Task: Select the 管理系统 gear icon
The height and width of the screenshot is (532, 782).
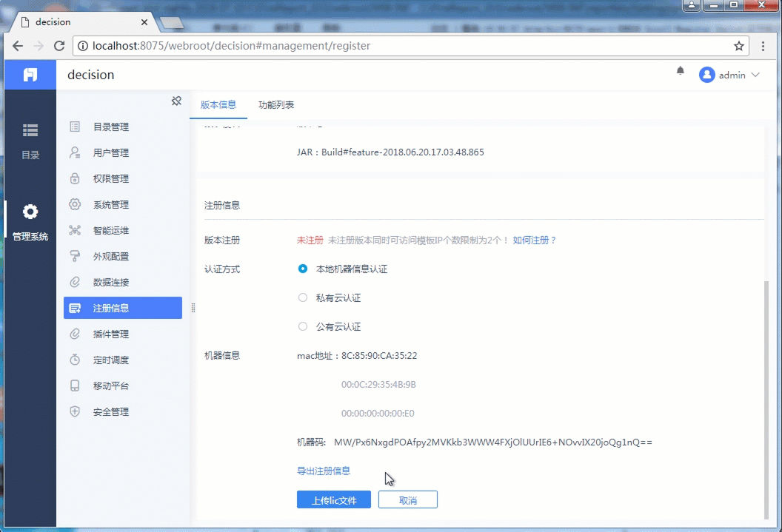Action: (x=30, y=212)
